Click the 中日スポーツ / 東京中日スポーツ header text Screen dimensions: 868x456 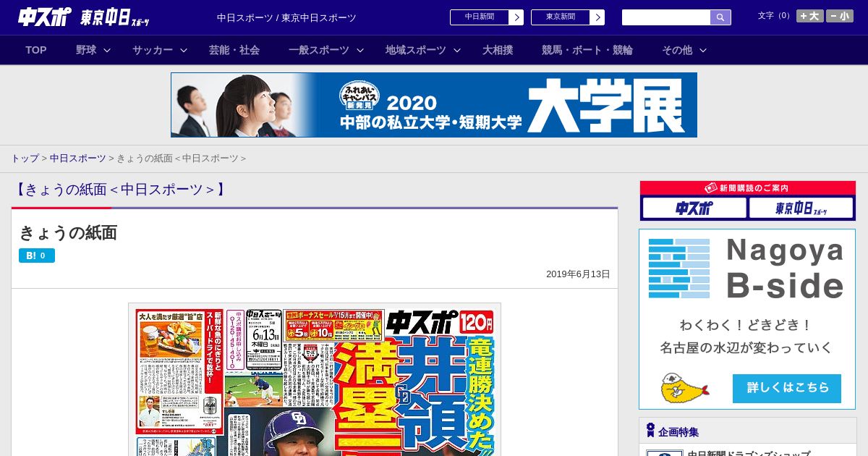286,17
